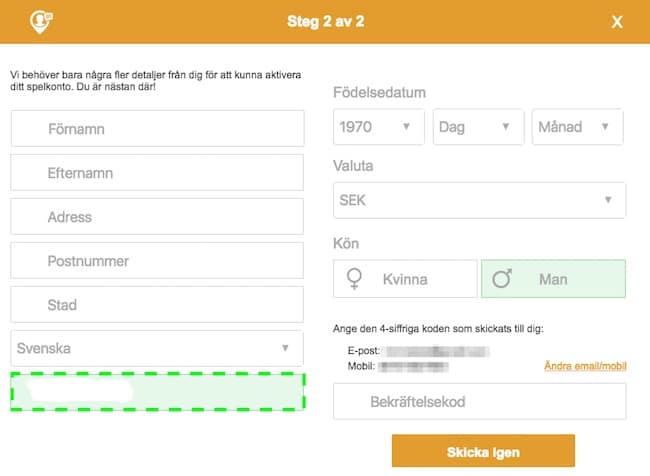This screenshot has width=650, height=476.
Task: Expand the Svenska language dropdown
Action: [x=157, y=349]
